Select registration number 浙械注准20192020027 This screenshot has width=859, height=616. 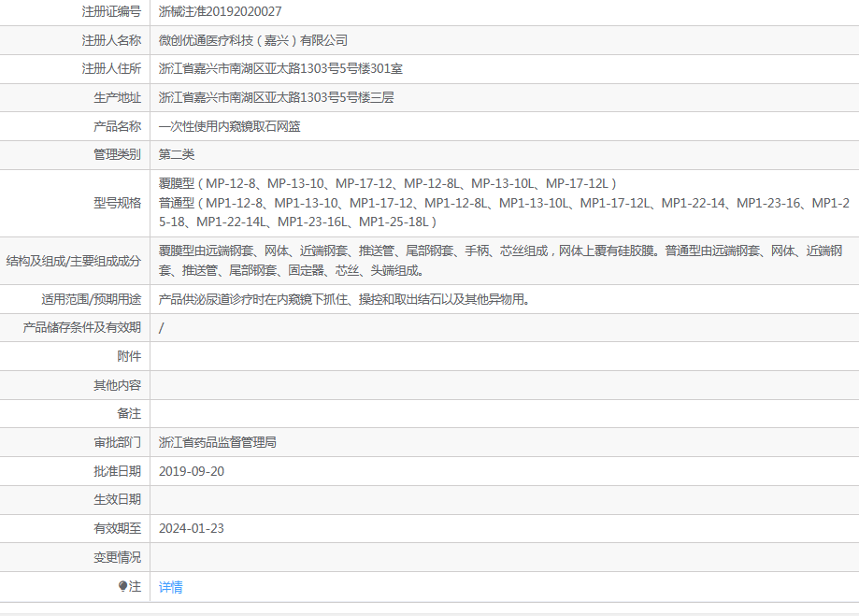(221, 11)
